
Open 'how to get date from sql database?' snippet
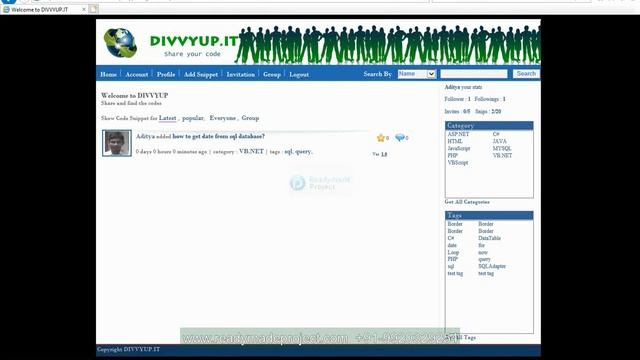click(x=218, y=136)
